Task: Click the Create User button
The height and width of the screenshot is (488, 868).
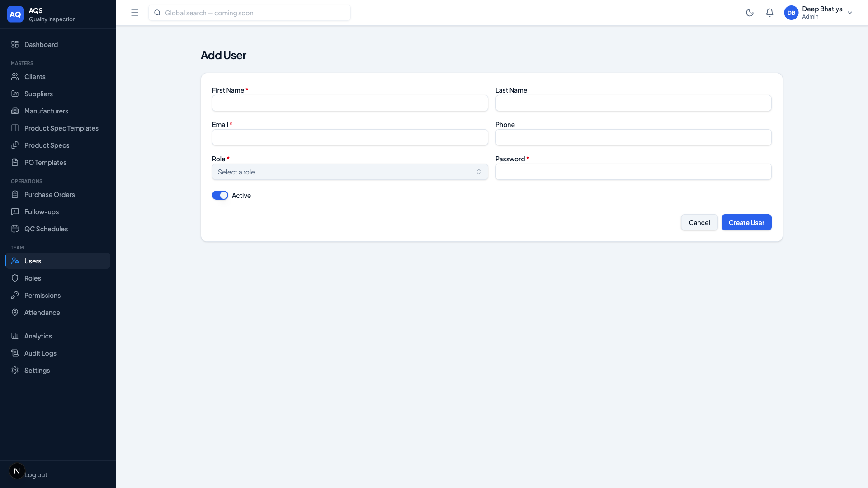Action: click(x=746, y=222)
